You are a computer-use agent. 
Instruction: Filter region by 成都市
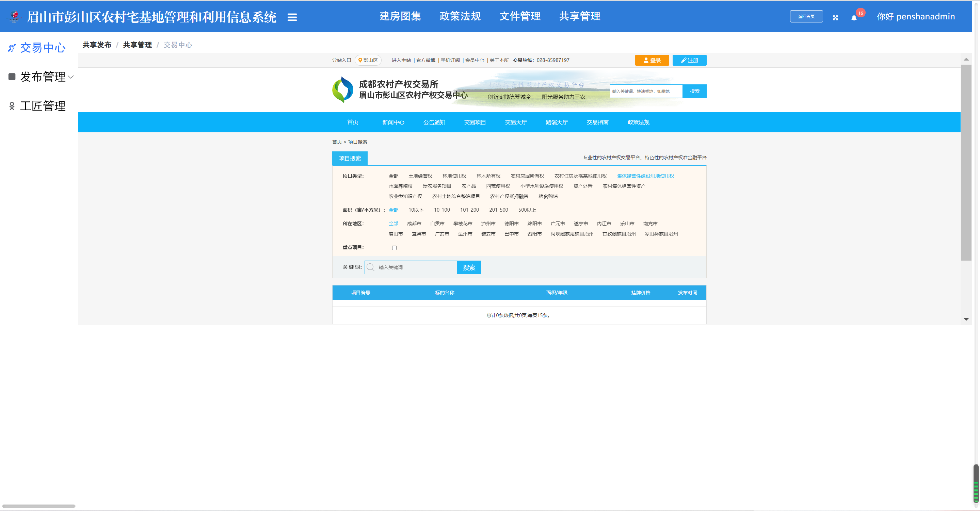(x=414, y=224)
